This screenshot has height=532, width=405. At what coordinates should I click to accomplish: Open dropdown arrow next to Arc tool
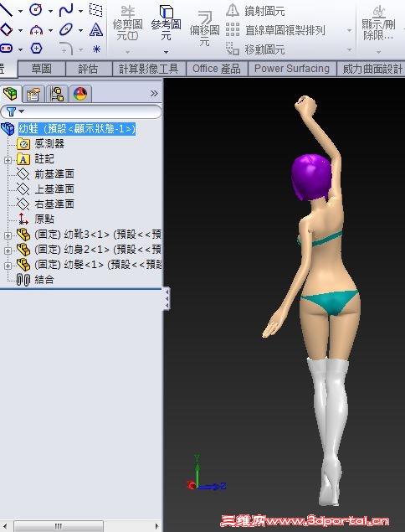pyautogui.click(x=50, y=30)
